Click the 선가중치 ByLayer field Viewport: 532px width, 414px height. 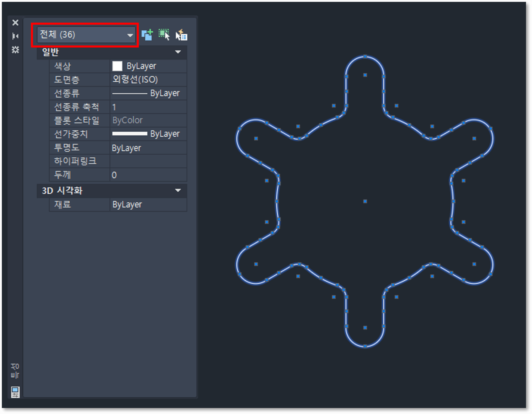(148, 134)
